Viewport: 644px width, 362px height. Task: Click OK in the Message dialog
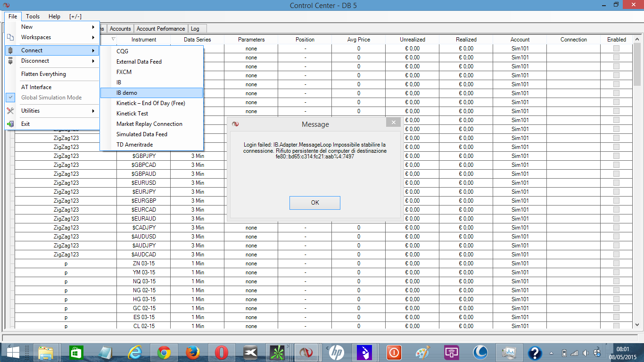(315, 203)
